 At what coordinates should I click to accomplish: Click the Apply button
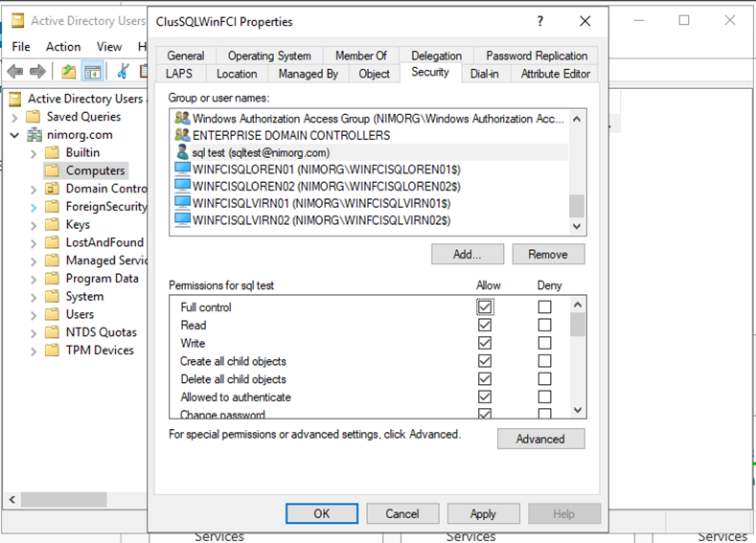tap(483, 513)
